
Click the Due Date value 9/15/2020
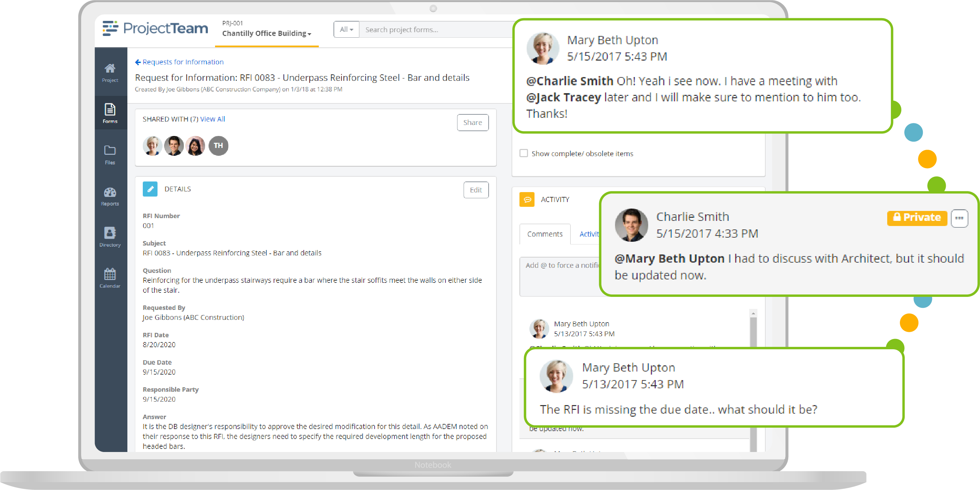[x=159, y=372]
